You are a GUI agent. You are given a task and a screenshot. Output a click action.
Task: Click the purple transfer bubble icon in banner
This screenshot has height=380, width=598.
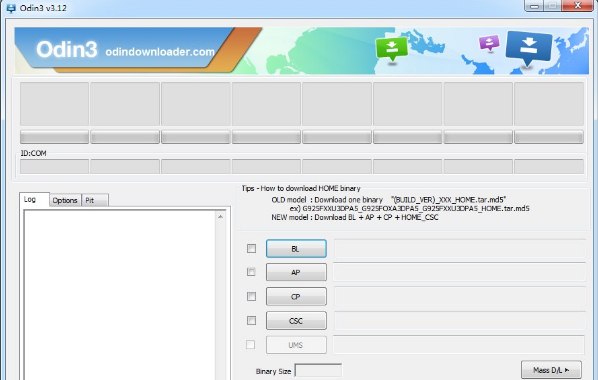(489, 43)
